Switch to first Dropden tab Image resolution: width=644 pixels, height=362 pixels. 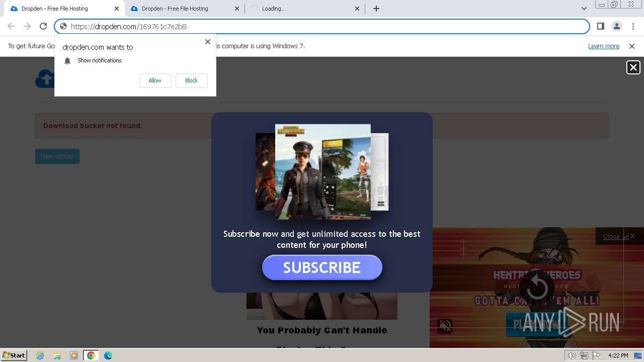[64, 9]
